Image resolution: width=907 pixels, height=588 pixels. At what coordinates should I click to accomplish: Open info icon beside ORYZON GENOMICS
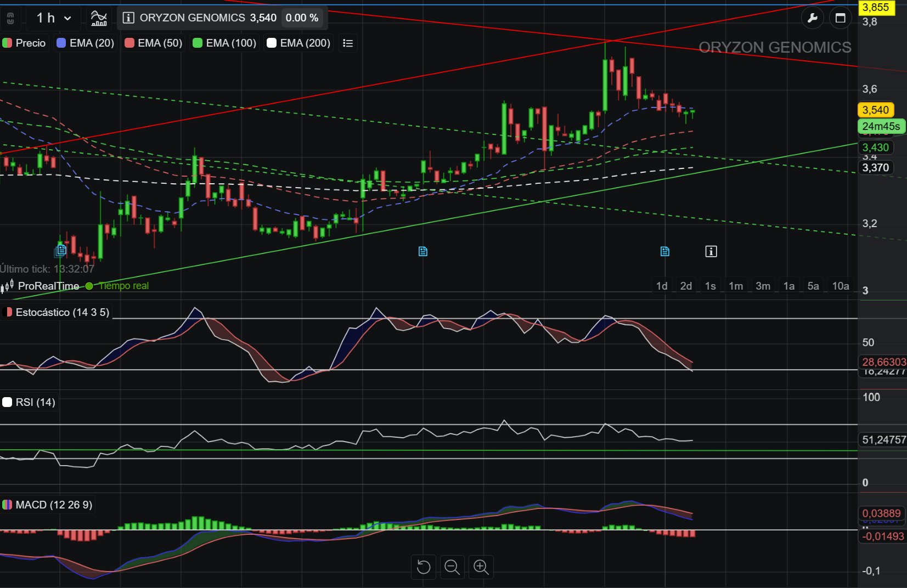pyautogui.click(x=128, y=18)
